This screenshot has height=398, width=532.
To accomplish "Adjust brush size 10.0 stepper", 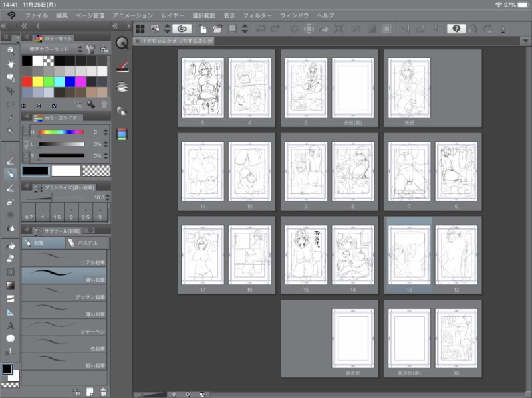I will pos(108,197).
